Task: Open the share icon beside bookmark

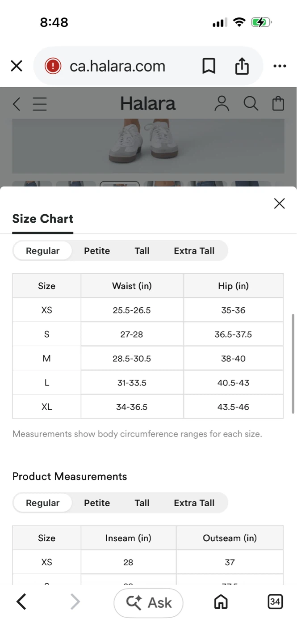Action: point(242,66)
